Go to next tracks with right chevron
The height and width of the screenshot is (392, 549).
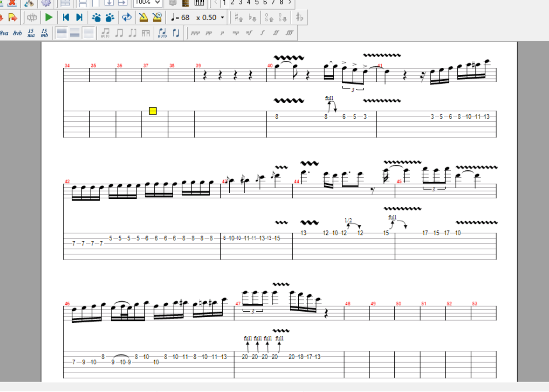(x=290, y=2)
